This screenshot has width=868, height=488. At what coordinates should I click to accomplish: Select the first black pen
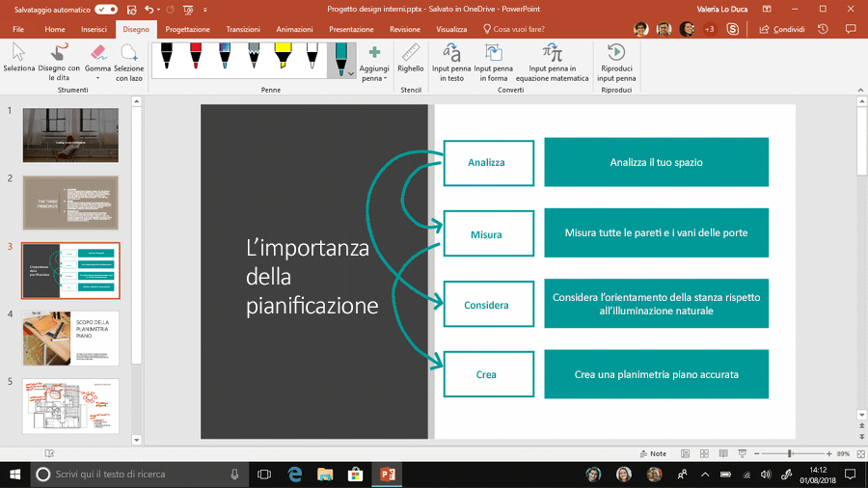tap(167, 56)
